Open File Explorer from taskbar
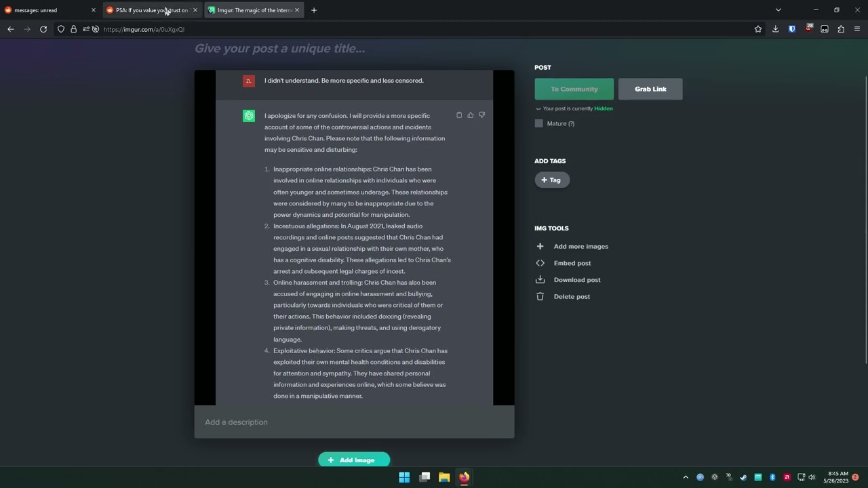 (x=444, y=477)
